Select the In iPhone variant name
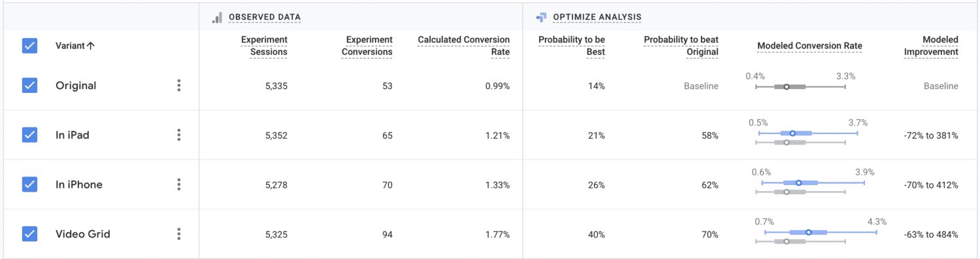The height and width of the screenshot is (259, 980). point(79,184)
